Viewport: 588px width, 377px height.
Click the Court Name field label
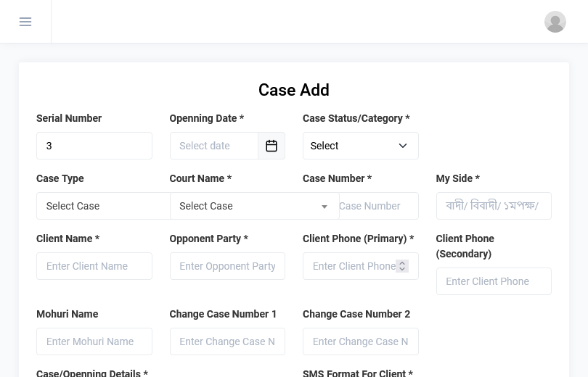click(200, 178)
